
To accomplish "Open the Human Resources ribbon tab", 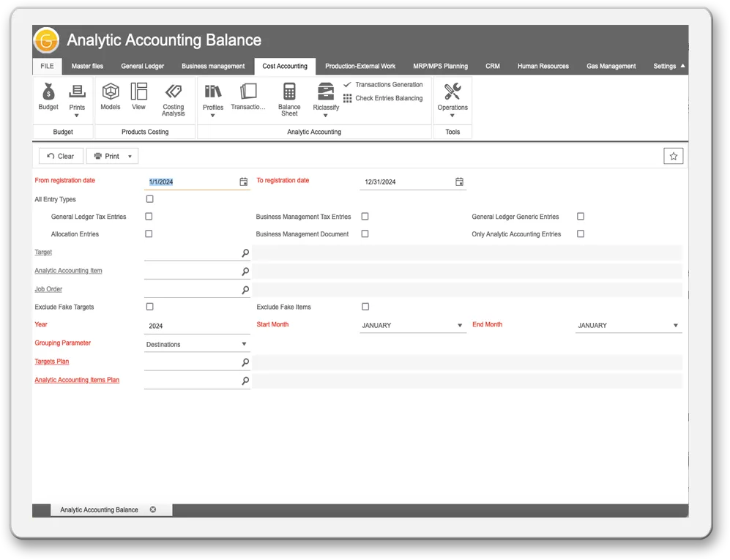I will point(543,67).
